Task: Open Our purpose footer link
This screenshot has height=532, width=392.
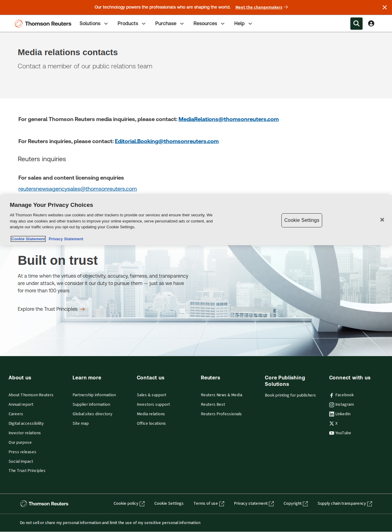Action: [x=20, y=443]
